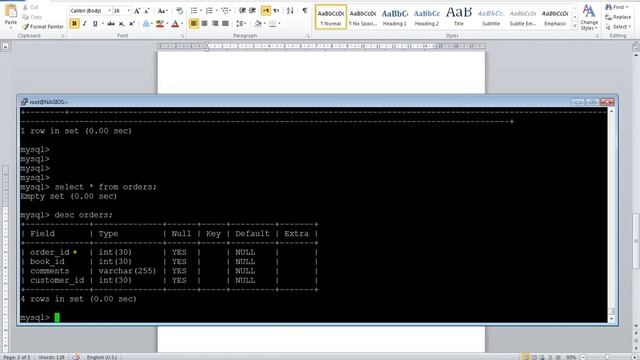The width and height of the screenshot is (640, 360).
Task: Click the Words: 129 status bar entry
Action: [51, 357]
